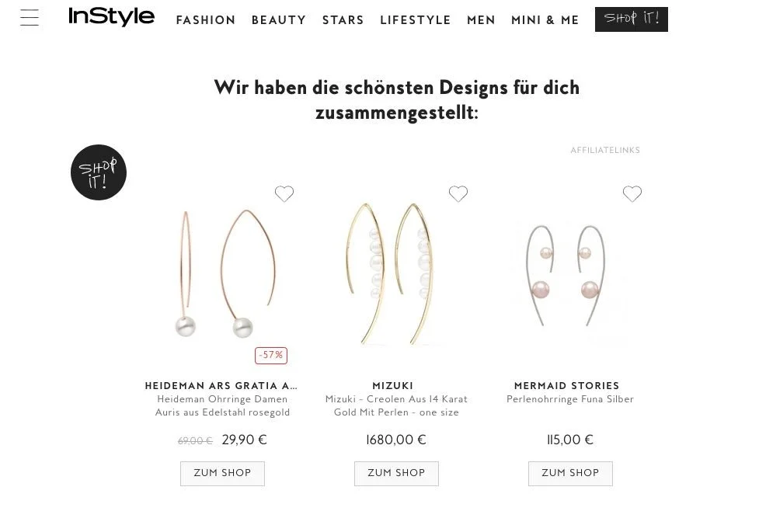Click the Heideman Ars Gratia product title
Viewport: 759px width, 532px height.
coord(221,386)
